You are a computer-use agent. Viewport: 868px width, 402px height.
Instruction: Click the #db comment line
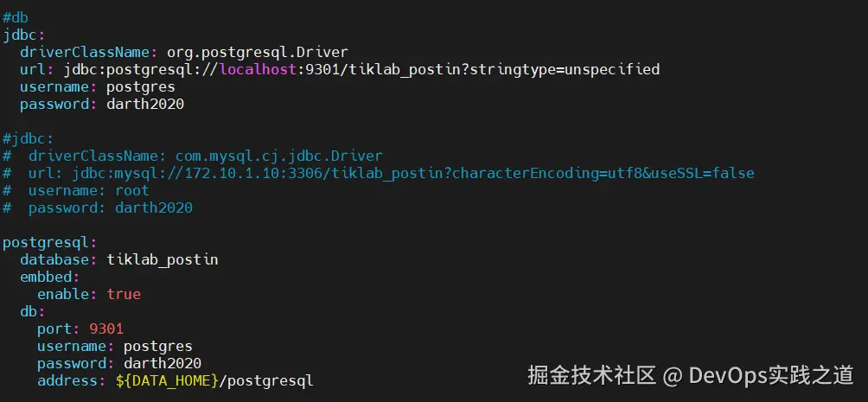pyautogui.click(x=15, y=17)
